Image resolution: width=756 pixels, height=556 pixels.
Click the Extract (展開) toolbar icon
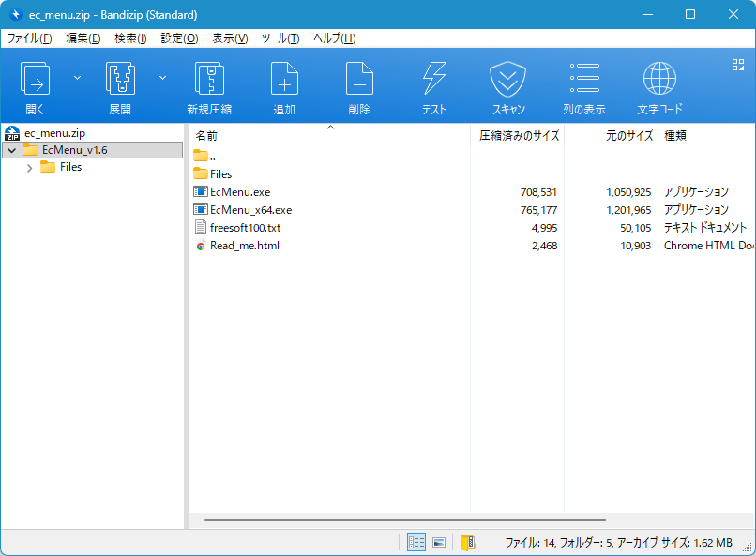[x=120, y=79]
